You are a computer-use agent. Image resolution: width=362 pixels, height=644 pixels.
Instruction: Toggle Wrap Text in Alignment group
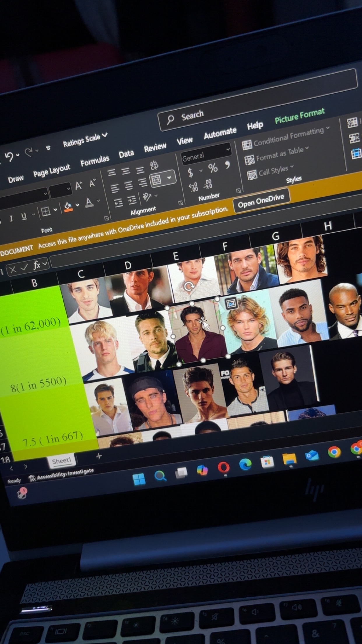(x=154, y=165)
